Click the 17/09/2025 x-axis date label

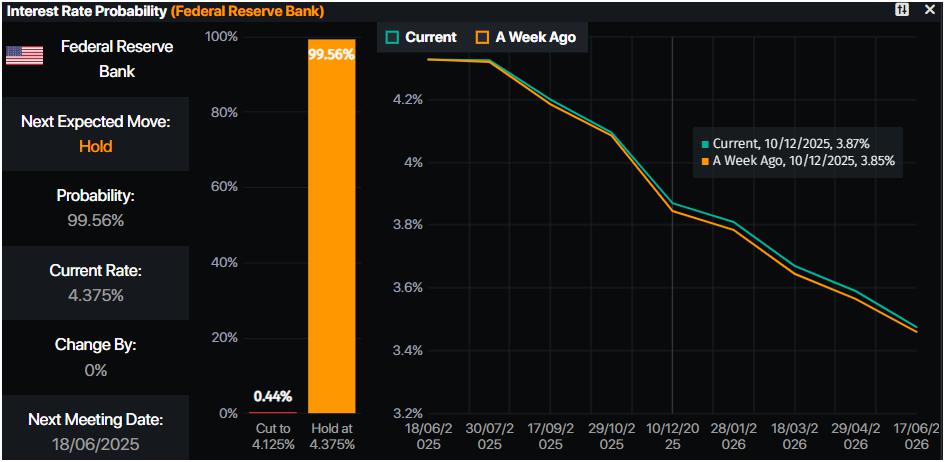pyautogui.click(x=551, y=437)
